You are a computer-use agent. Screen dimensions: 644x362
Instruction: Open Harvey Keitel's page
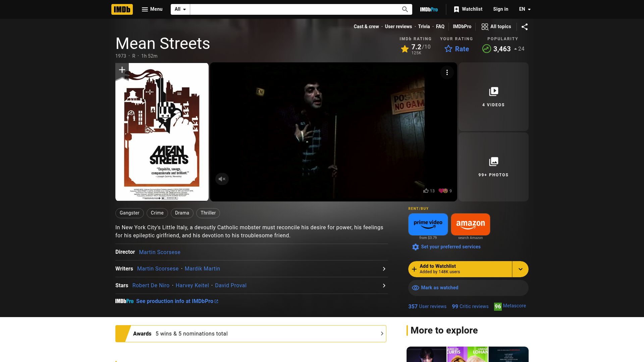click(x=192, y=286)
